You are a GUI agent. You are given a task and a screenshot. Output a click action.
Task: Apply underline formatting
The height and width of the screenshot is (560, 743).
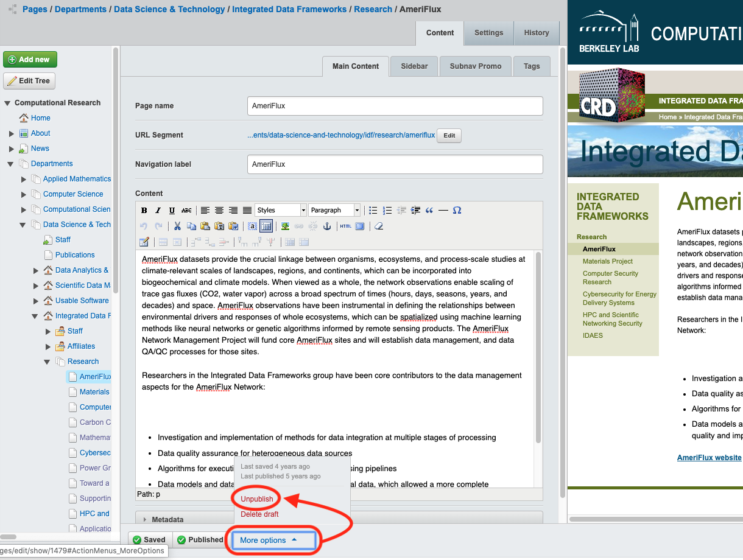(x=172, y=211)
